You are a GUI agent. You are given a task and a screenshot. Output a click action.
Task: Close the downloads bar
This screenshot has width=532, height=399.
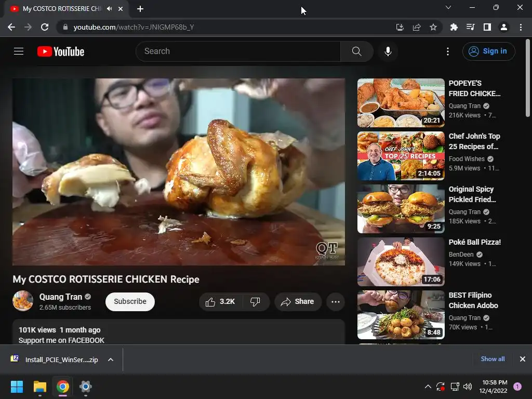coord(523,359)
